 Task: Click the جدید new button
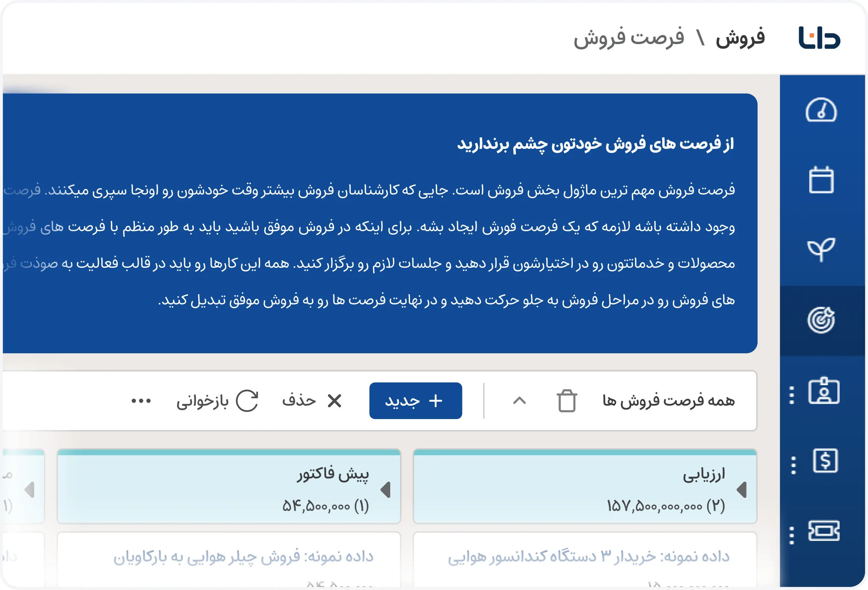tap(415, 401)
